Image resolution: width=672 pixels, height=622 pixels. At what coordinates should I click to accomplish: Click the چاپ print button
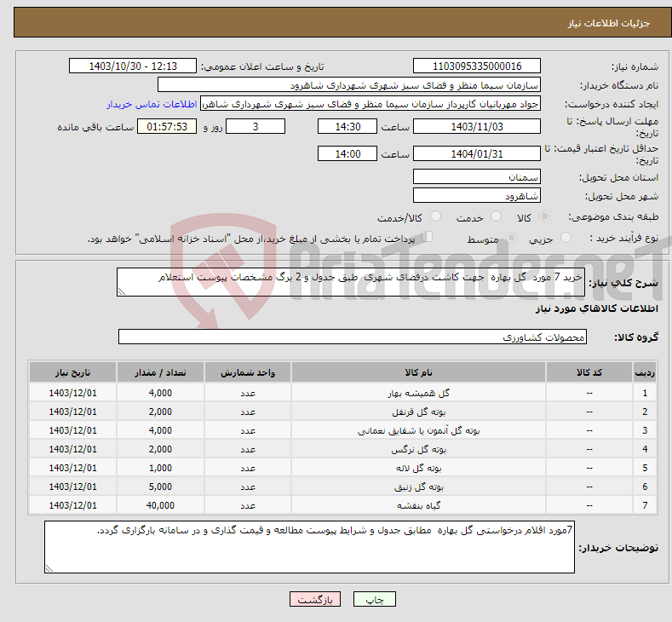375,599
